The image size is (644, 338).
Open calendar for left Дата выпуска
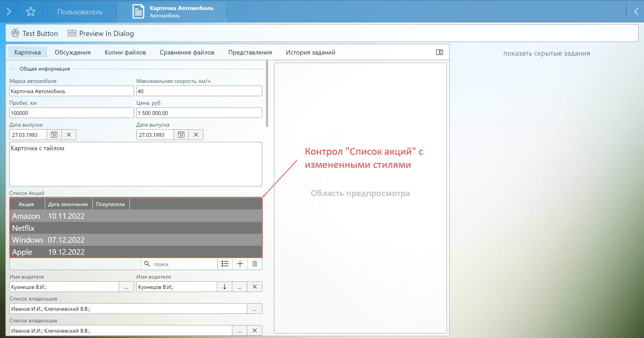pos(54,135)
